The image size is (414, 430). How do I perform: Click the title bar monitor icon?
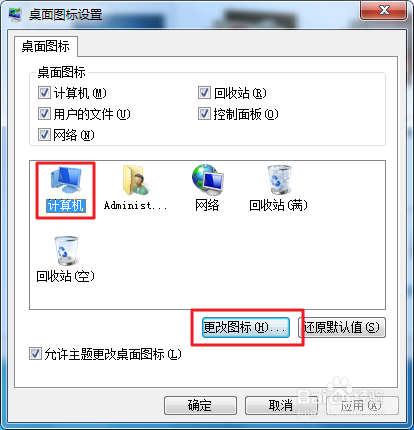15,15
